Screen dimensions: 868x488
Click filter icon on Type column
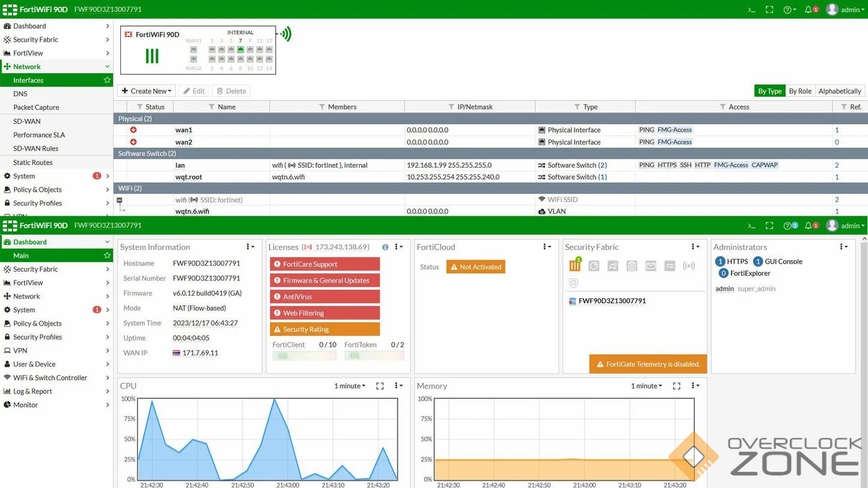[577, 107]
